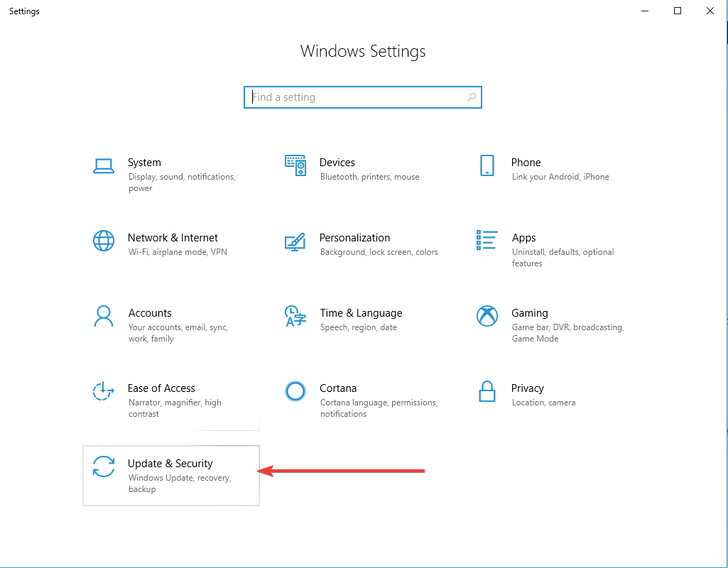Open Ease of Access title
Image resolution: width=728 pixels, height=568 pixels.
point(161,388)
